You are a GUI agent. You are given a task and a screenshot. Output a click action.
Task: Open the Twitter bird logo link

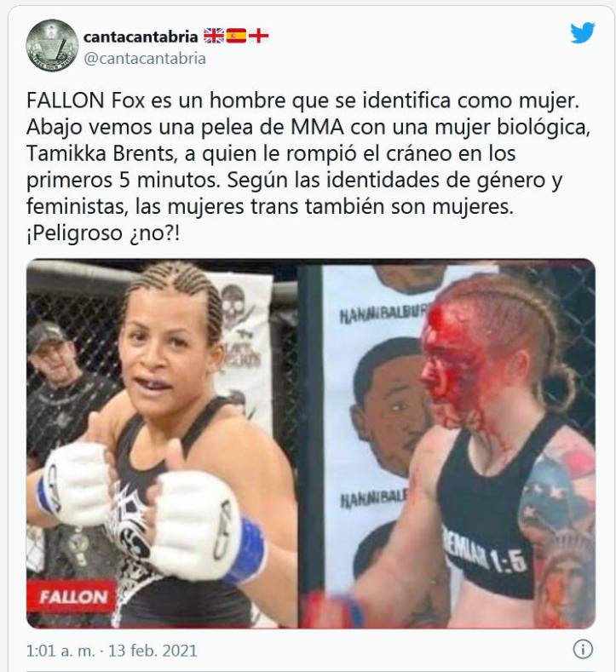(x=583, y=32)
